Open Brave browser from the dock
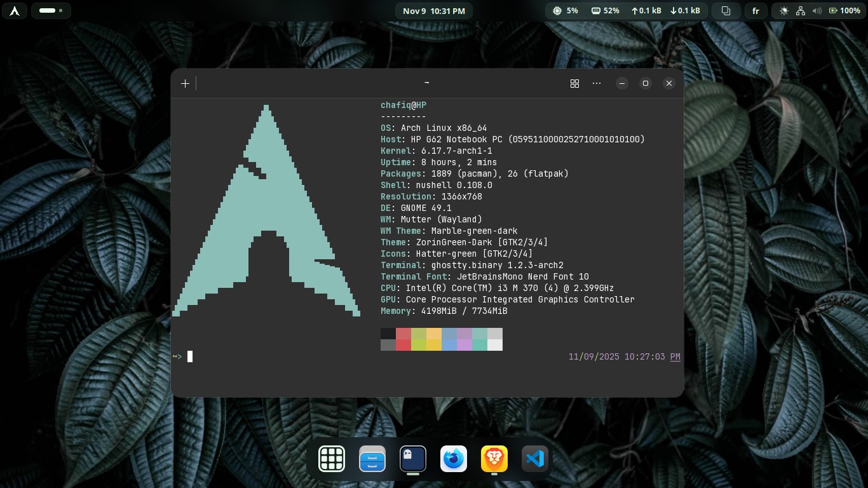 (494, 459)
